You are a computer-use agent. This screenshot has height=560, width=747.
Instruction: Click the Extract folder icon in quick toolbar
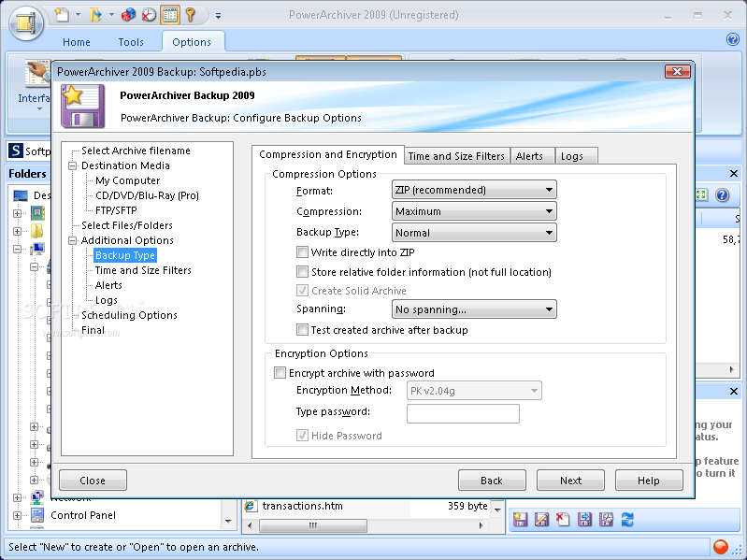coord(95,15)
